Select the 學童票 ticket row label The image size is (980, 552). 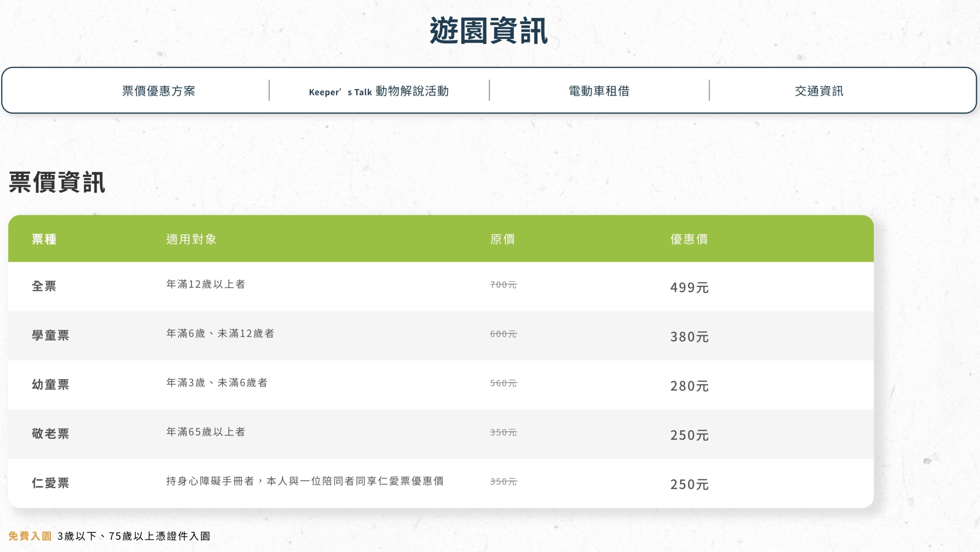click(51, 335)
